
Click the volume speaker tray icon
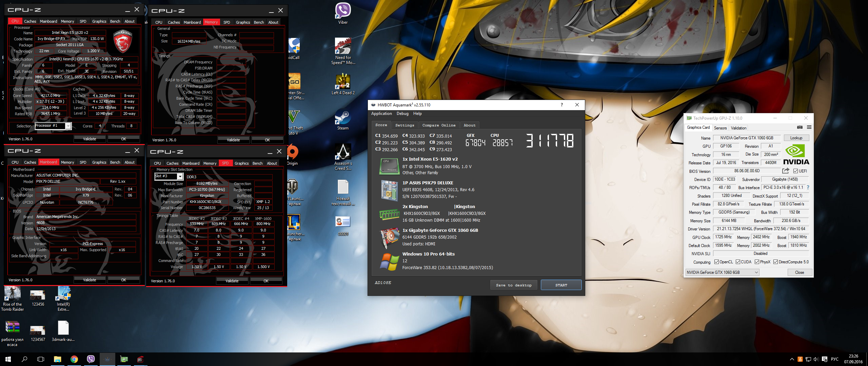click(x=816, y=359)
